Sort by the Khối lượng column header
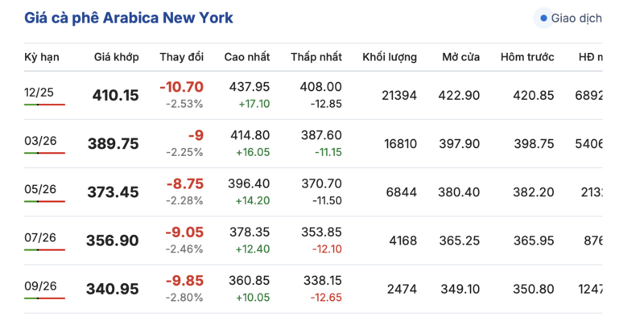Viewport: 644px width, 325px height. point(390,57)
